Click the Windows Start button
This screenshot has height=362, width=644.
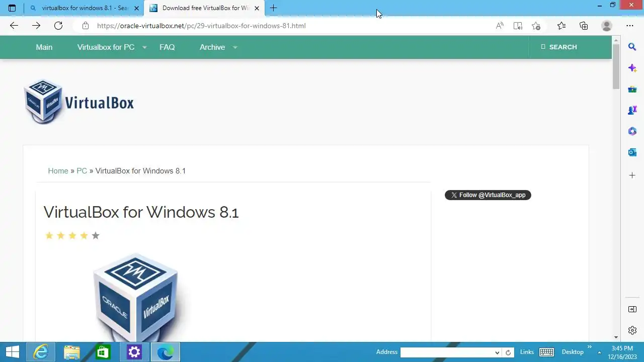(12, 352)
